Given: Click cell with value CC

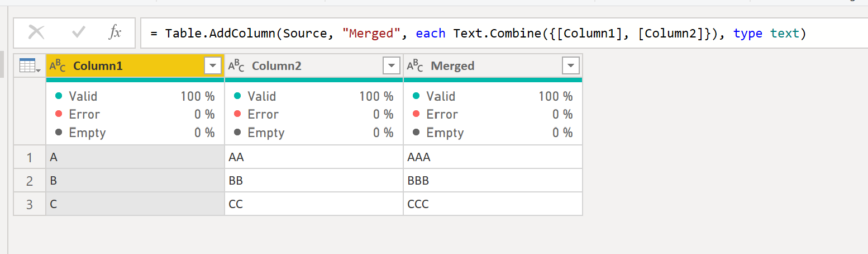Looking at the screenshot, I should (x=314, y=204).
